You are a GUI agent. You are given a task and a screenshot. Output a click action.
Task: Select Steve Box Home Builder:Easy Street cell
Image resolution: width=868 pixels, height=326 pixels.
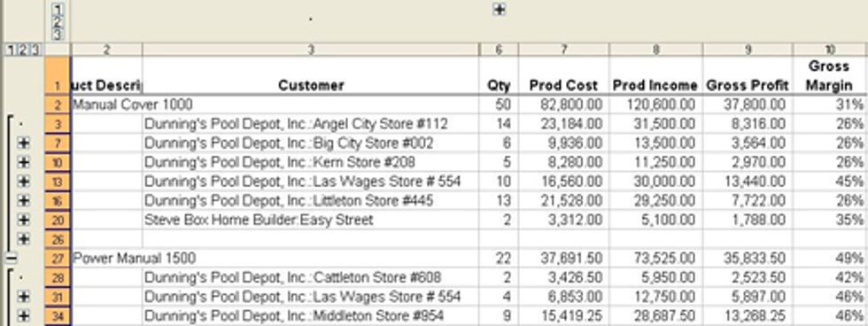click(311, 220)
